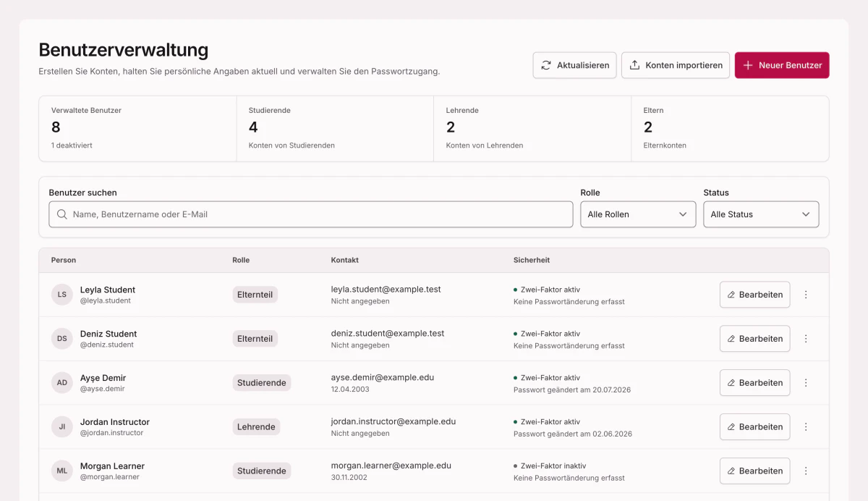Open the Alle Status dropdown
This screenshot has width=868, height=501.
(761, 214)
